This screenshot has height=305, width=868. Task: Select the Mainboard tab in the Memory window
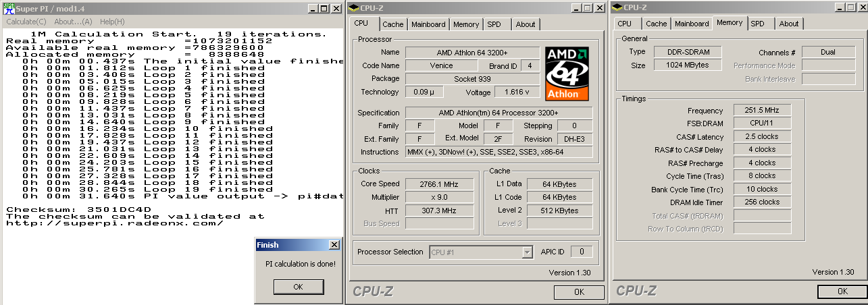(692, 24)
